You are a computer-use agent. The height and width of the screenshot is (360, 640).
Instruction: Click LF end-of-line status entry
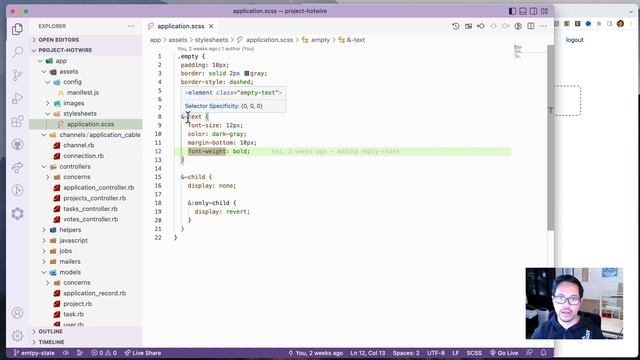click(x=456, y=353)
